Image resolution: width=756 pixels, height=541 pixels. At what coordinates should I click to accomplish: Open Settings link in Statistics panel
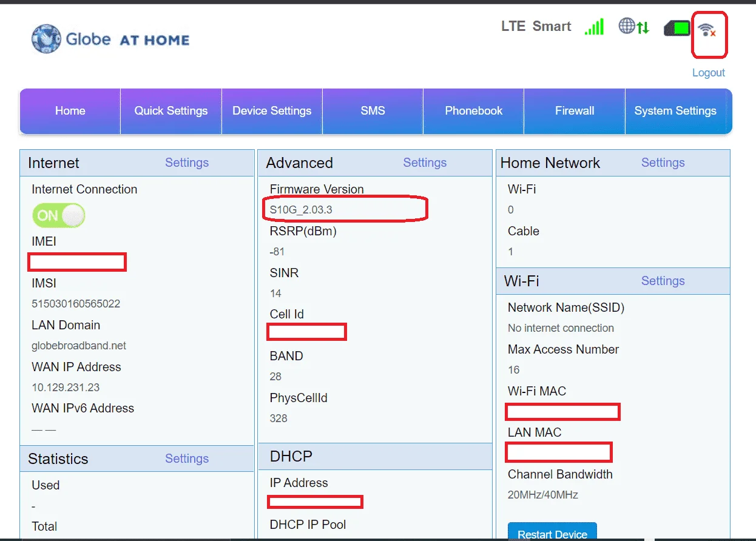tap(187, 459)
